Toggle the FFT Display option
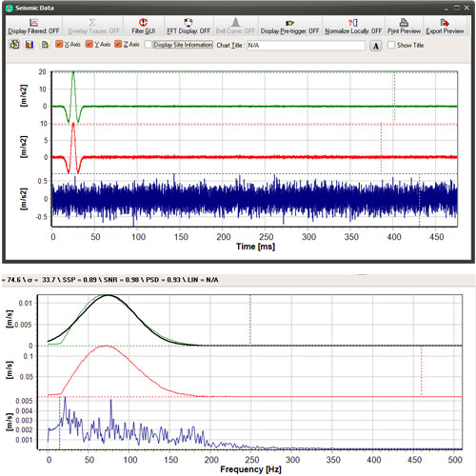The width and height of the screenshot is (476, 476). tap(188, 26)
